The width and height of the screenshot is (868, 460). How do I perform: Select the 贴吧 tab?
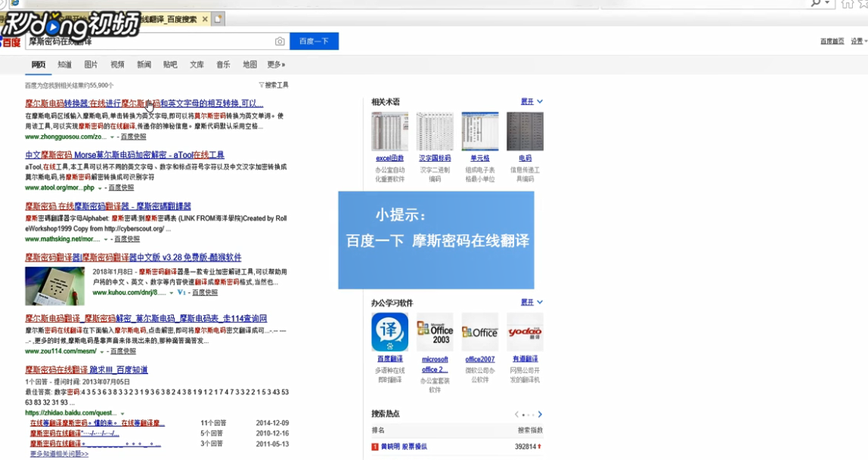pos(171,65)
